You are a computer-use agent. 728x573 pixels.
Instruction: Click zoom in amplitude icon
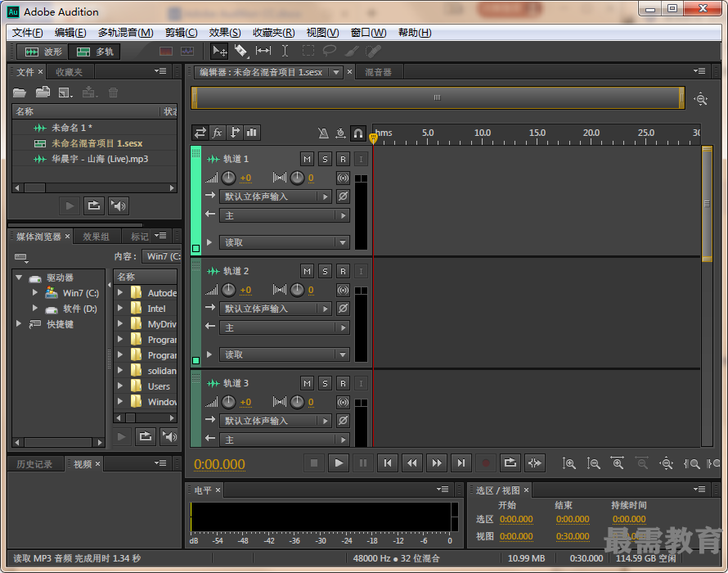point(568,463)
